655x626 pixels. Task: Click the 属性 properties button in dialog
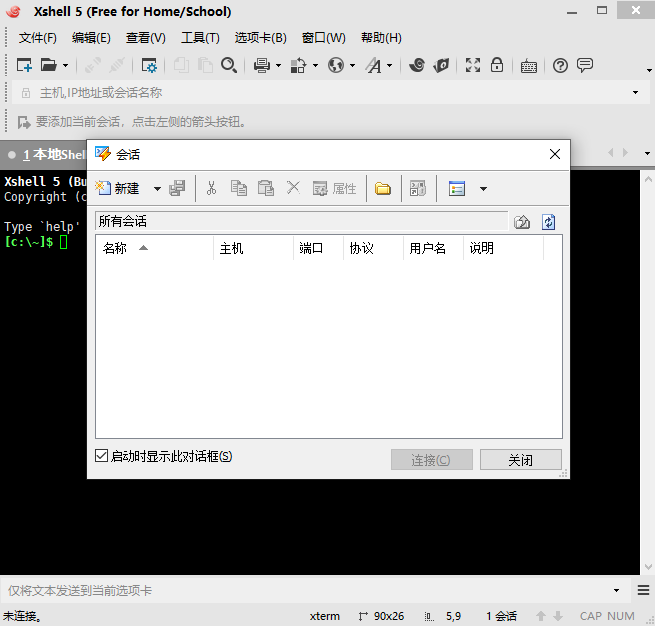[334, 189]
